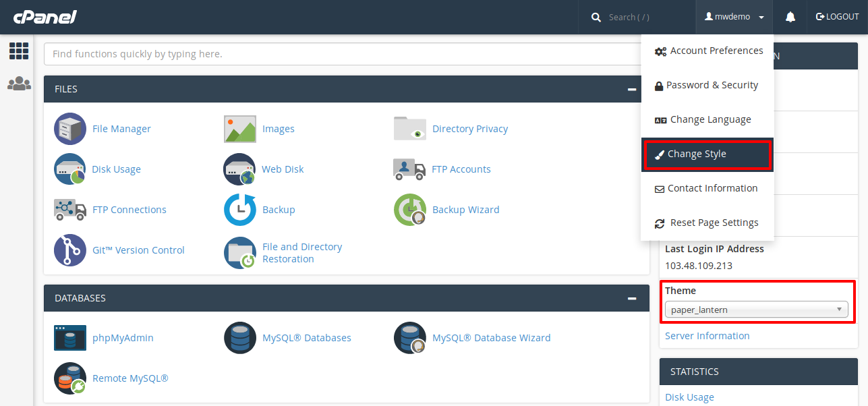
Task: Click the phpMyAdmin link text
Action: [x=123, y=338]
